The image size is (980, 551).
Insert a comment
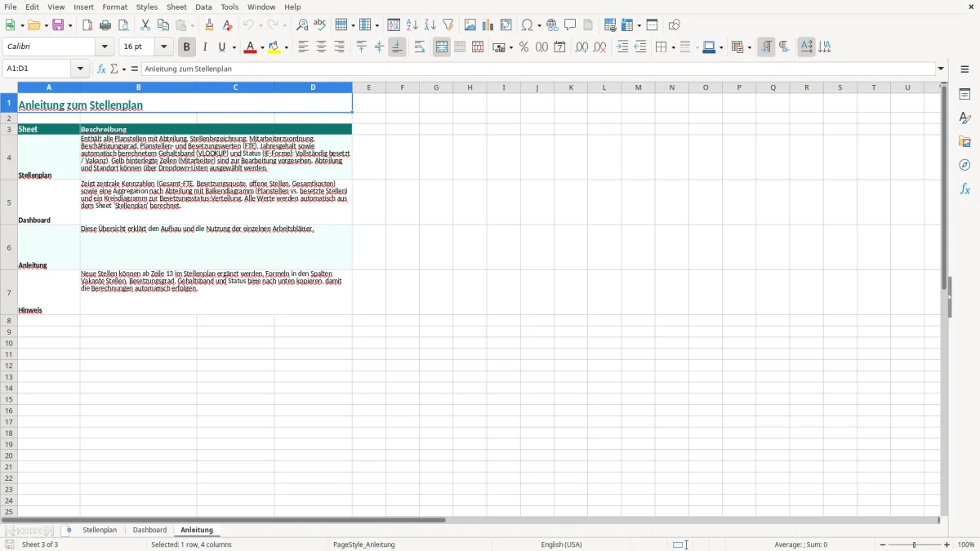570,25
